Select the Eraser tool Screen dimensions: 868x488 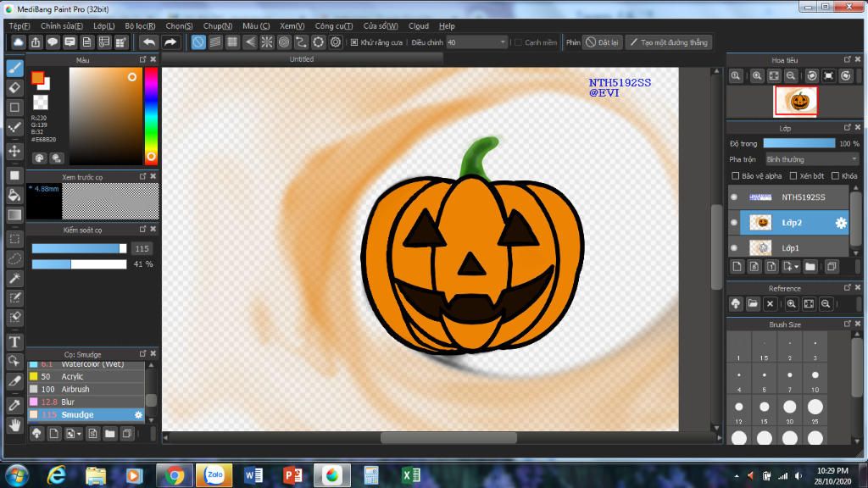(x=15, y=87)
